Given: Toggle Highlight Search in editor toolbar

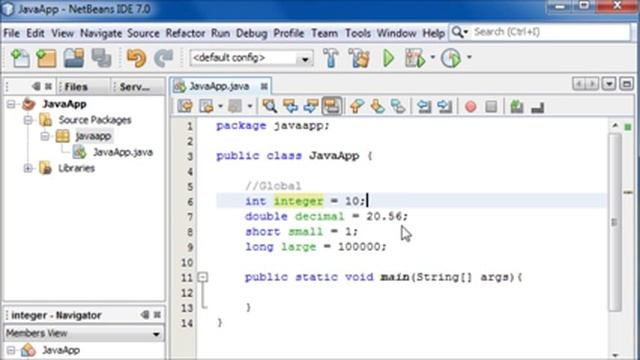Looking at the screenshot, I should click(x=331, y=107).
